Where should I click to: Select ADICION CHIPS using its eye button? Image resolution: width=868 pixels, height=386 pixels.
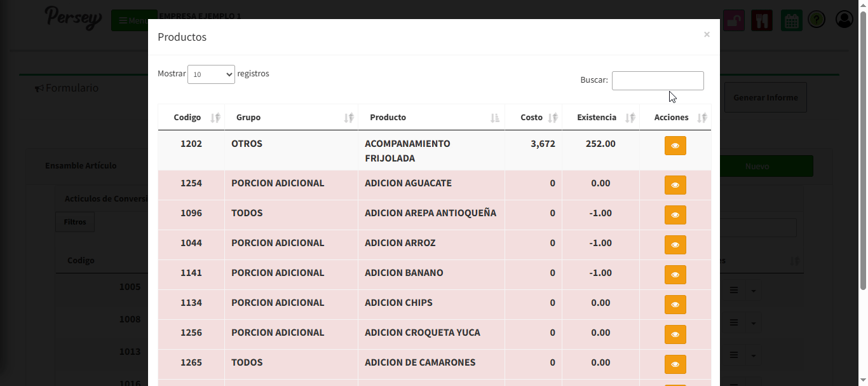[x=675, y=305]
